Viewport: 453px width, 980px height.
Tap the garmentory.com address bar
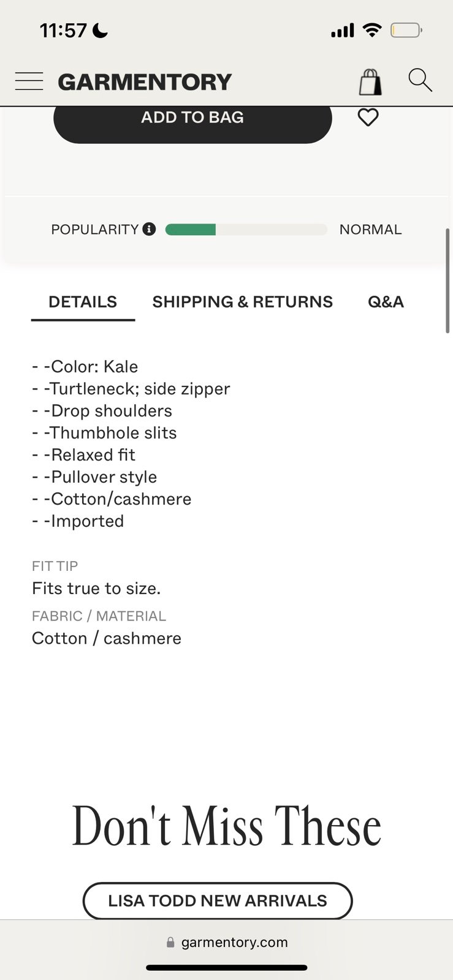[227, 943]
